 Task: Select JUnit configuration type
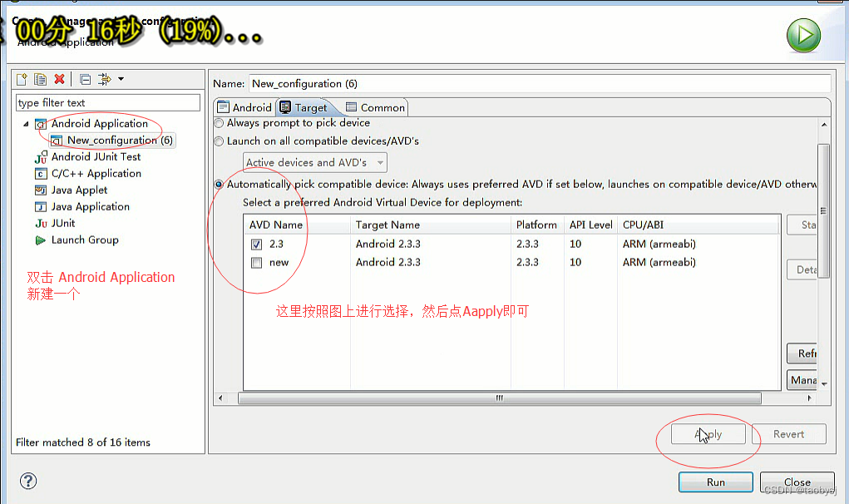63,223
